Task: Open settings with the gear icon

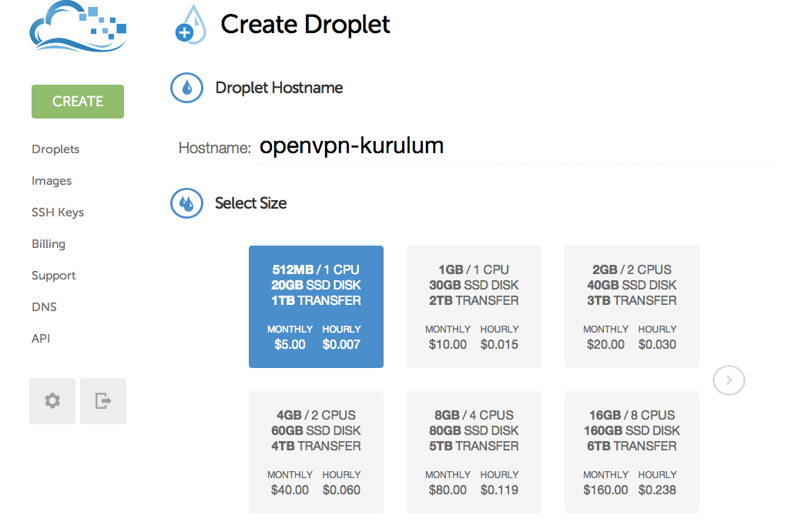Action: [x=52, y=401]
